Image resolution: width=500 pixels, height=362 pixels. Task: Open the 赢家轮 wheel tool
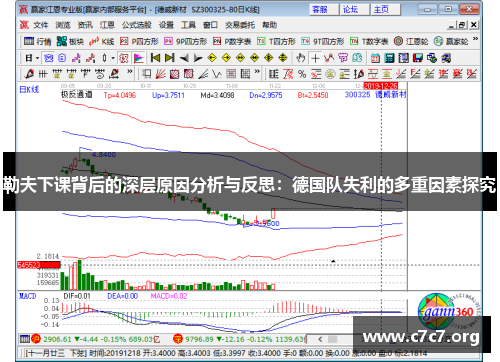[451, 41]
